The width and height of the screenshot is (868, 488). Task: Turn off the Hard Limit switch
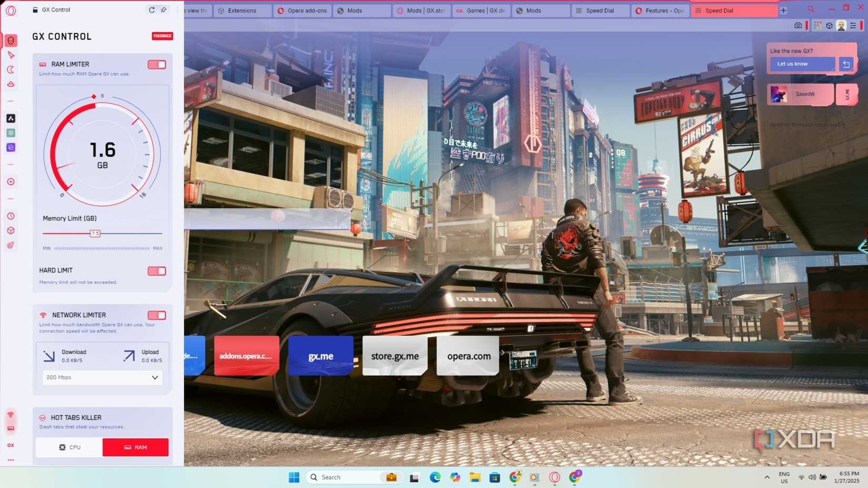pyautogui.click(x=157, y=271)
